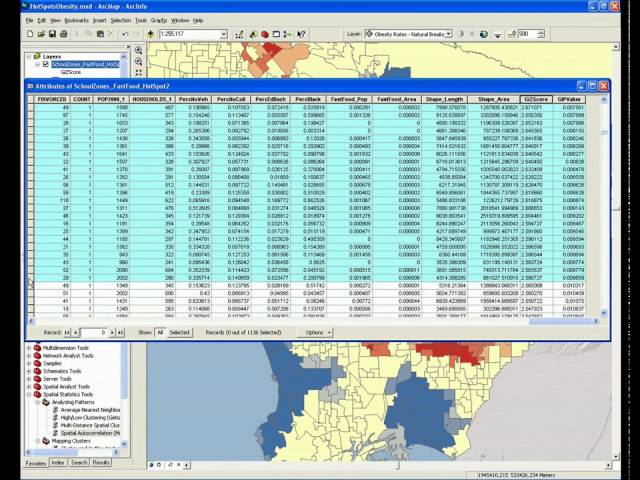Open the Obesity Rates layer dropdown

point(449,34)
